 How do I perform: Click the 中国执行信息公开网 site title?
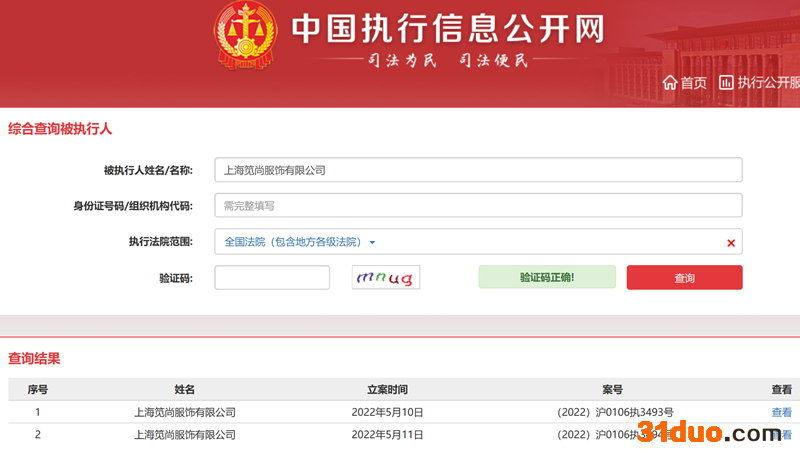tap(448, 29)
